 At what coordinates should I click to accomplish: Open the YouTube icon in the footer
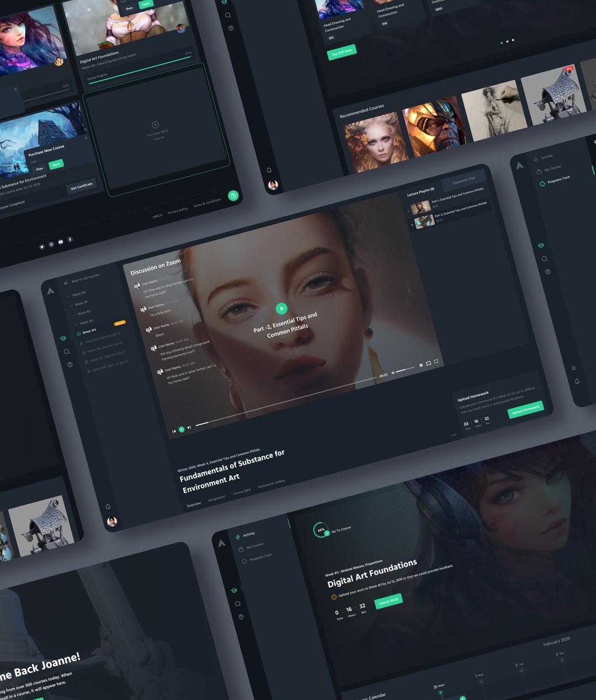[x=61, y=242]
